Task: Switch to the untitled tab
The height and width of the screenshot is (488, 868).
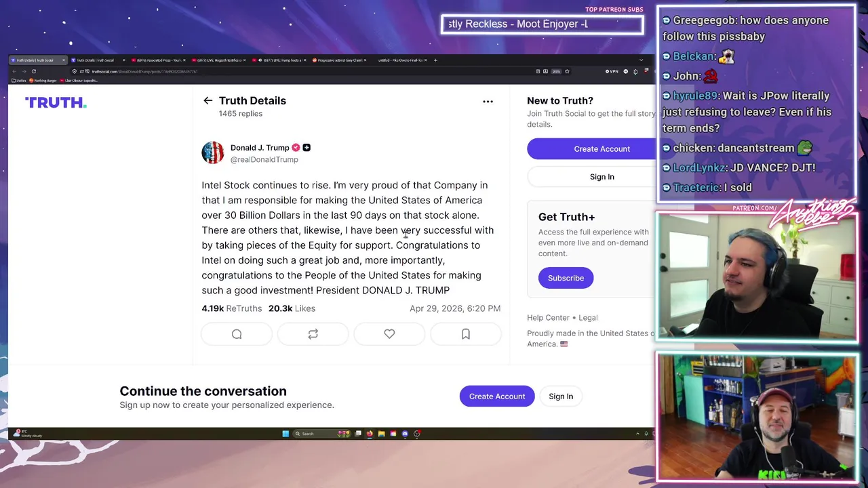Action: pyautogui.click(x=400, y=60)
